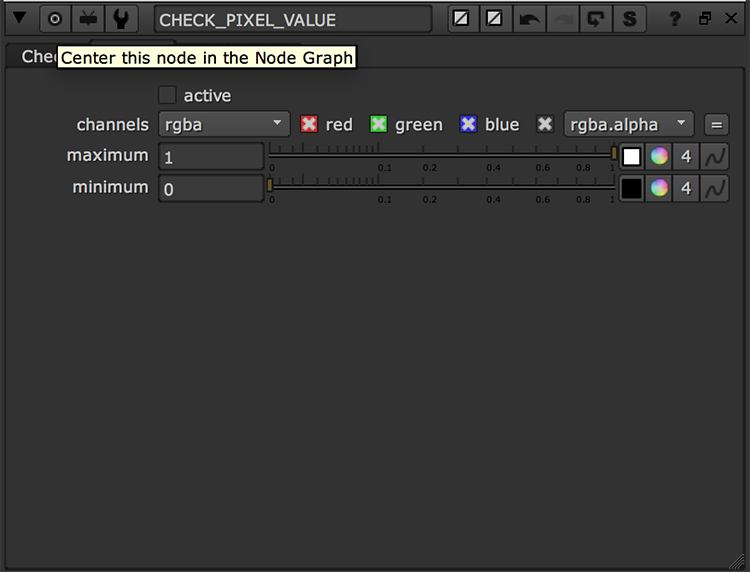The image size is (750, 572).
Task: Click the CHECK_PIXEL_VALUE node name field
Action: [293, 20]
